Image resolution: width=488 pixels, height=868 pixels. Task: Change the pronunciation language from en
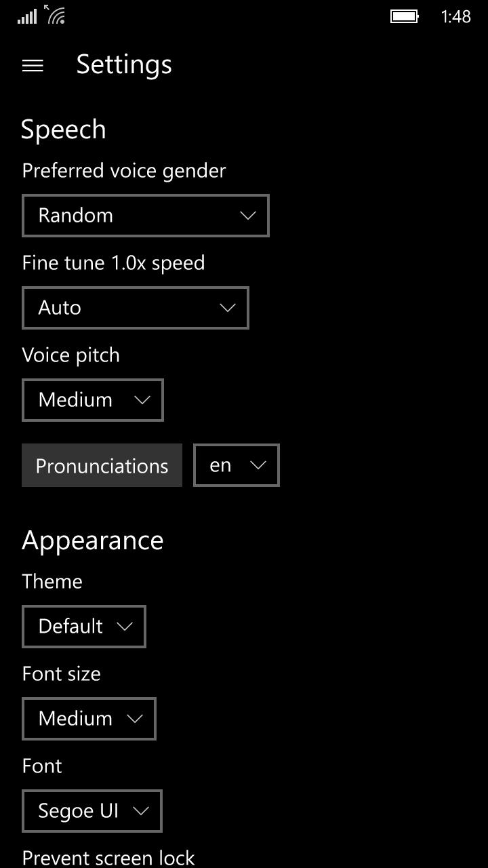pyautogui.click(x=237, y=466)
